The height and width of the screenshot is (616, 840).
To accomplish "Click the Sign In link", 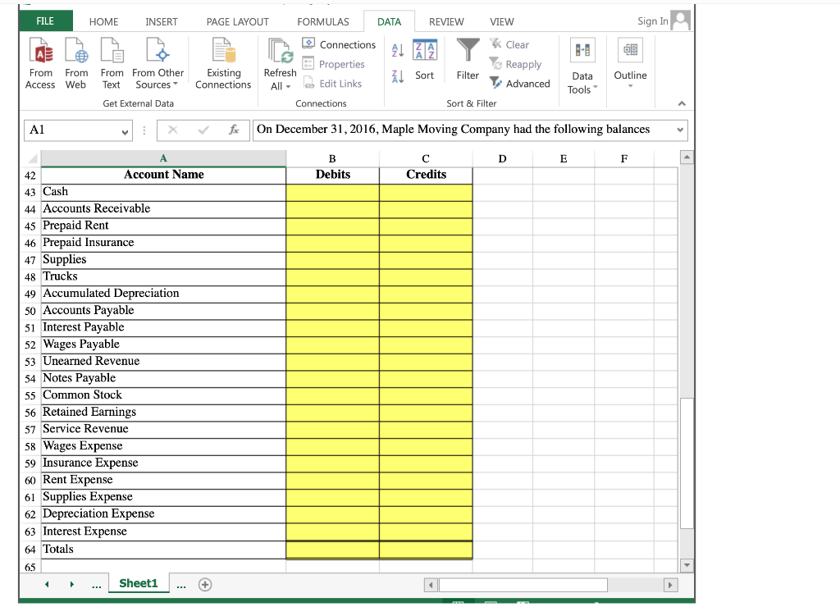I will pos(651,20).
